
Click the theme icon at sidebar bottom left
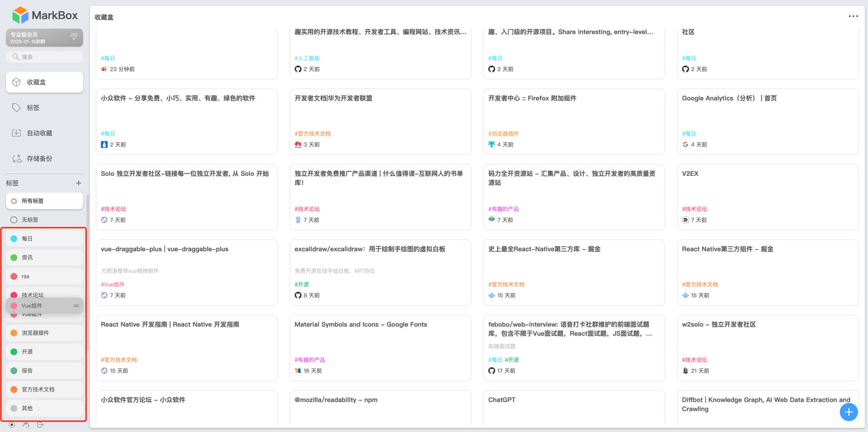(x=12, y=425)
